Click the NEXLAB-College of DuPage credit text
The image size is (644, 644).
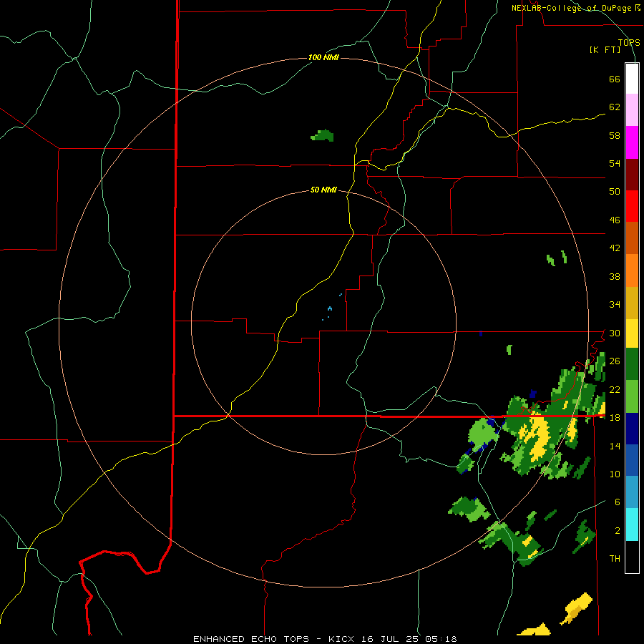click(575, 8)
